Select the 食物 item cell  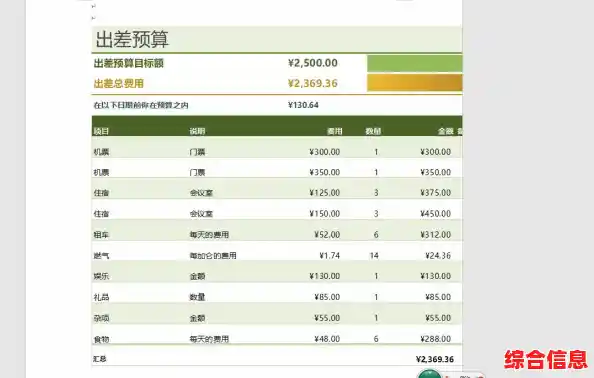click(101, 339)
